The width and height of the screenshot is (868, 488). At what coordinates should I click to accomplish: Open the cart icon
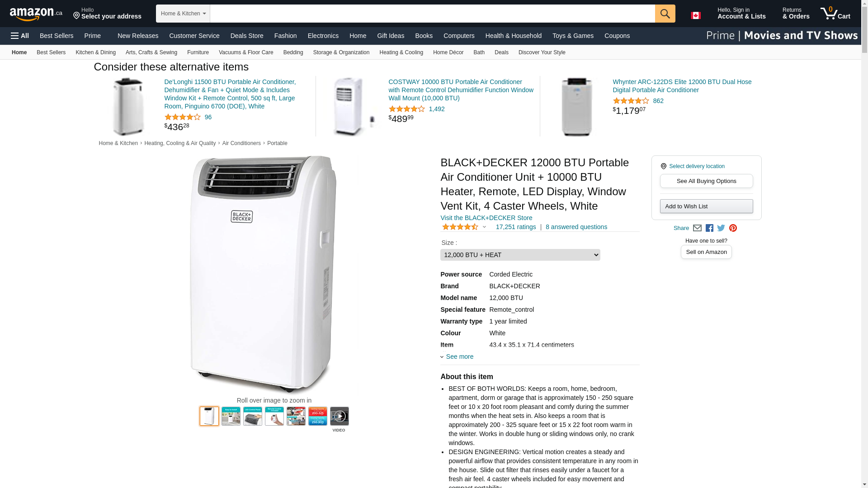pos(835,14)
